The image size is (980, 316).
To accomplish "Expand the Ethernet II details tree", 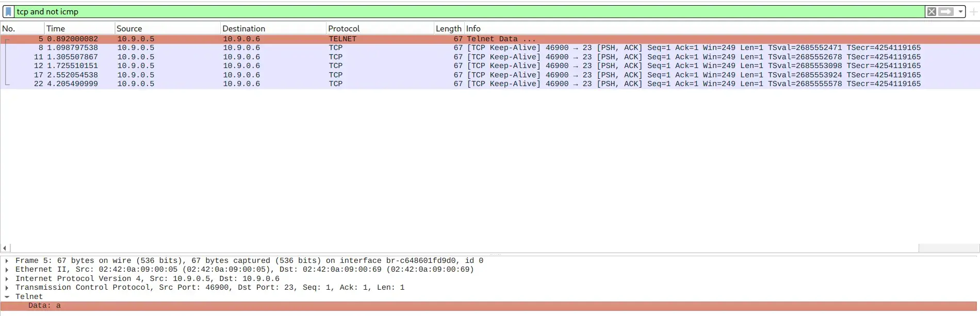I will coord(7,270).
